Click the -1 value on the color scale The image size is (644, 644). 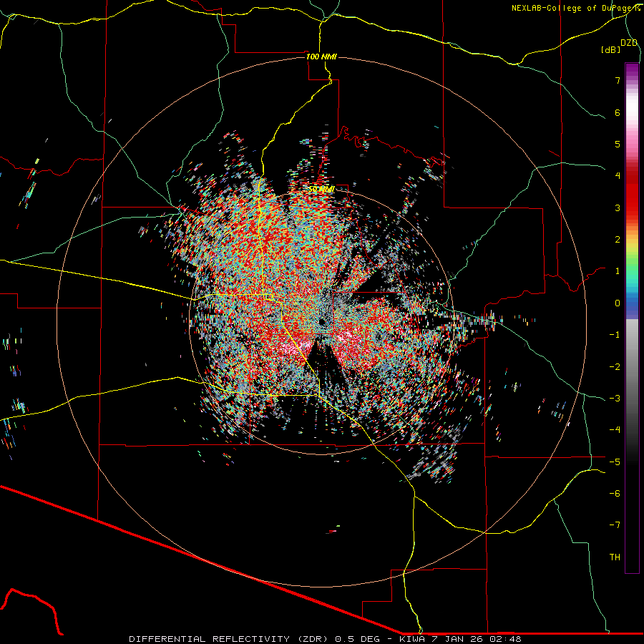coord(615,335)
